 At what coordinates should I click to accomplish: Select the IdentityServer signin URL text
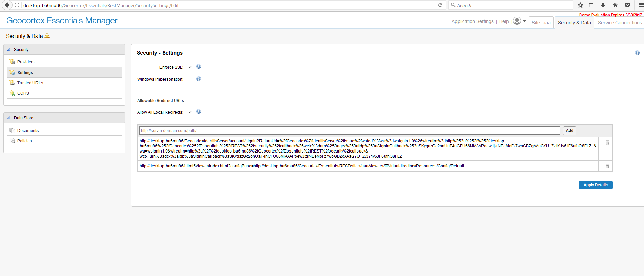368,148
